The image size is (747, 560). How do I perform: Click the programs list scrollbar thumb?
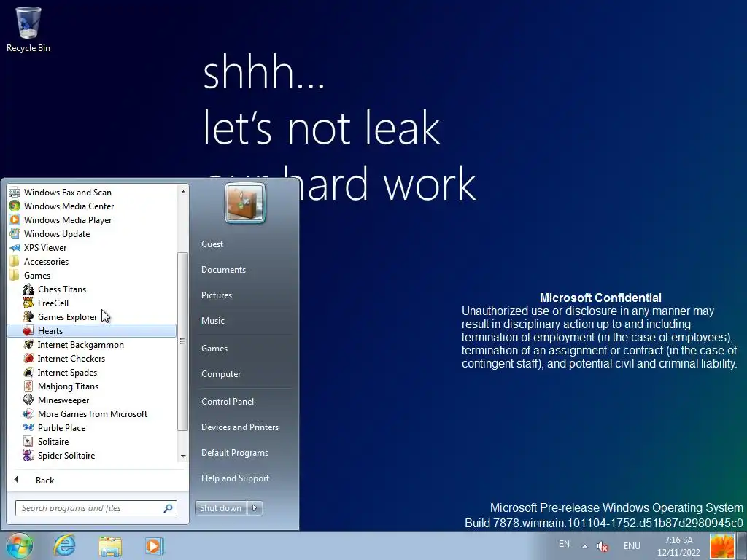point(182,341)
